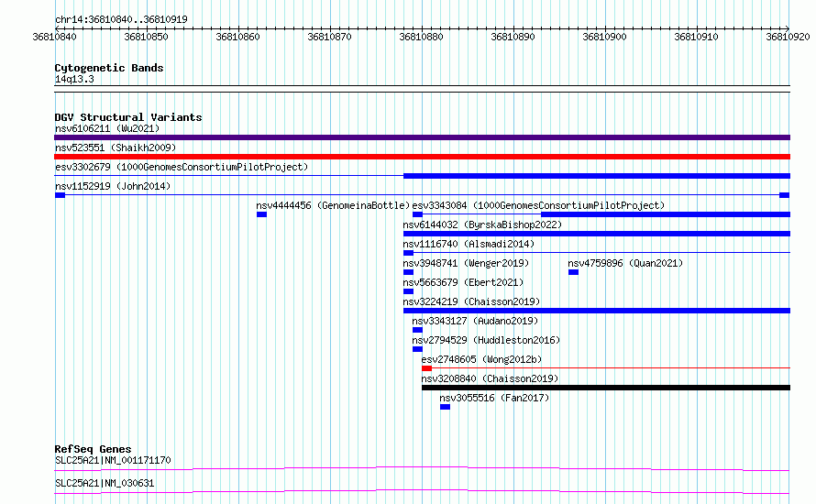Click ruler position 36810910
This screenshot has width=816, height=504.
click(696, 37)
